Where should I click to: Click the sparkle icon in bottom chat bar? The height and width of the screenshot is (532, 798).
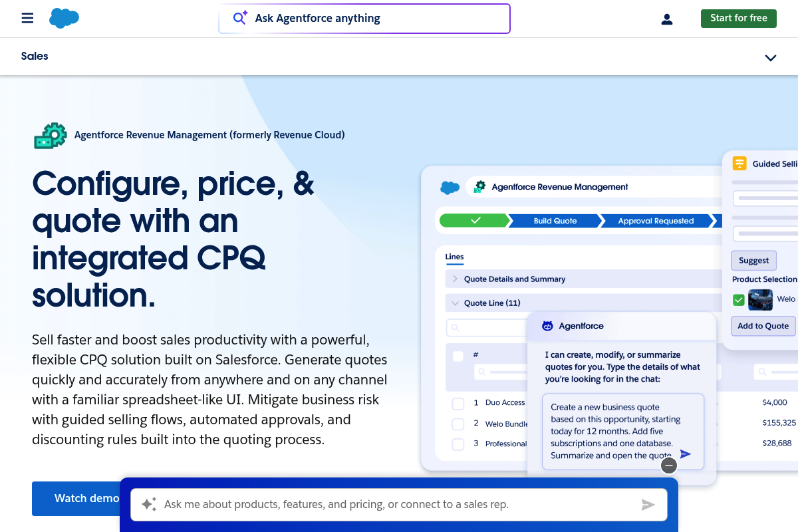tap(148, 504)
